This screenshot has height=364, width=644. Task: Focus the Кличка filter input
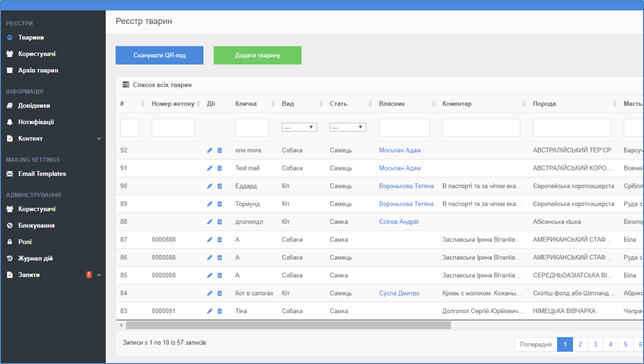(252, 127)
